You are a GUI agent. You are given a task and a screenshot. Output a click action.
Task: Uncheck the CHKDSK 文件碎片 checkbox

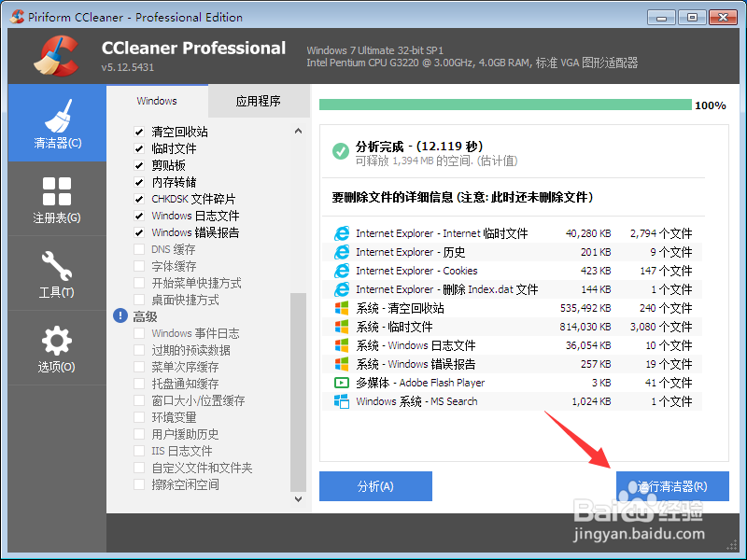coord(139,199)
